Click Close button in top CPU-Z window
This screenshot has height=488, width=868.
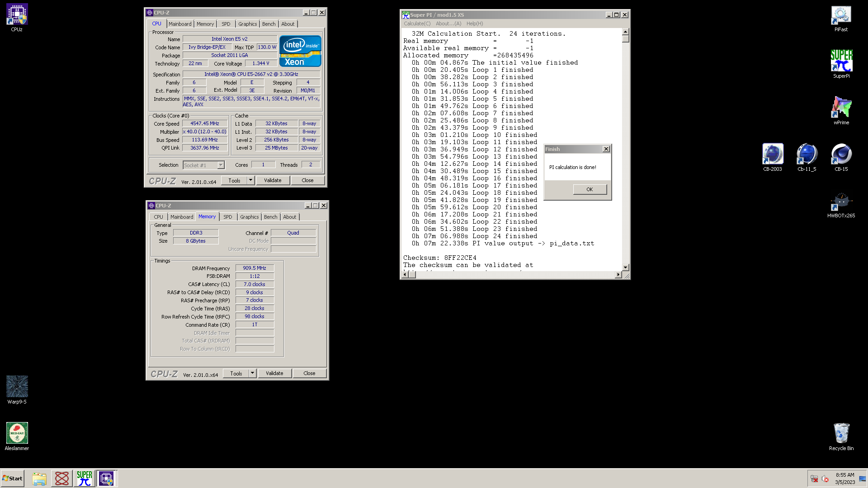(x=307, y=180)
